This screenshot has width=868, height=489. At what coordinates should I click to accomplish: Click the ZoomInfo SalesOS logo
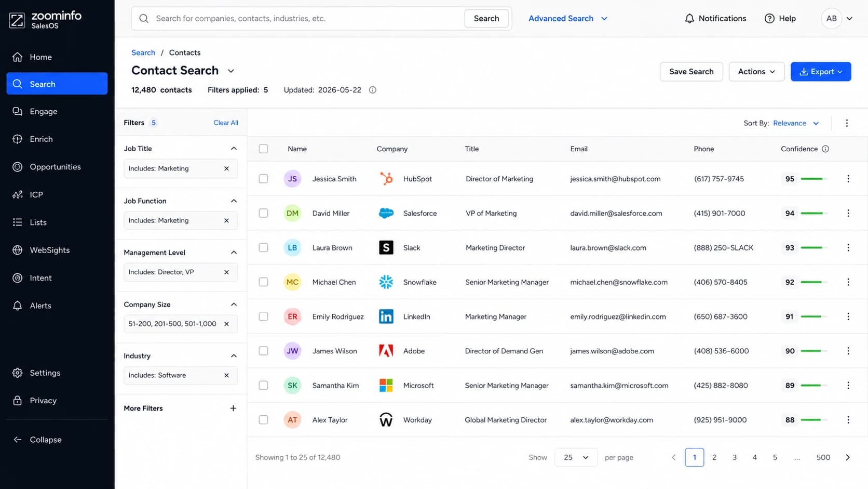coord(46,20)
